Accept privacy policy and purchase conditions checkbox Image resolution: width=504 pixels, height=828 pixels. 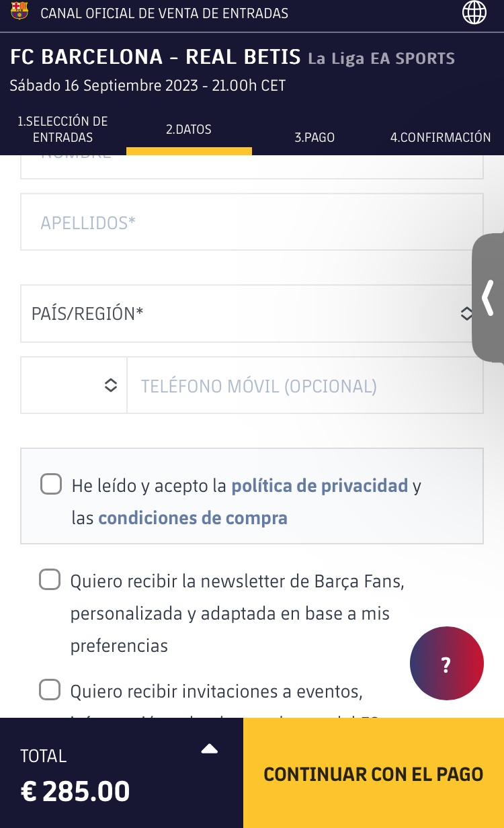point(51,484)
